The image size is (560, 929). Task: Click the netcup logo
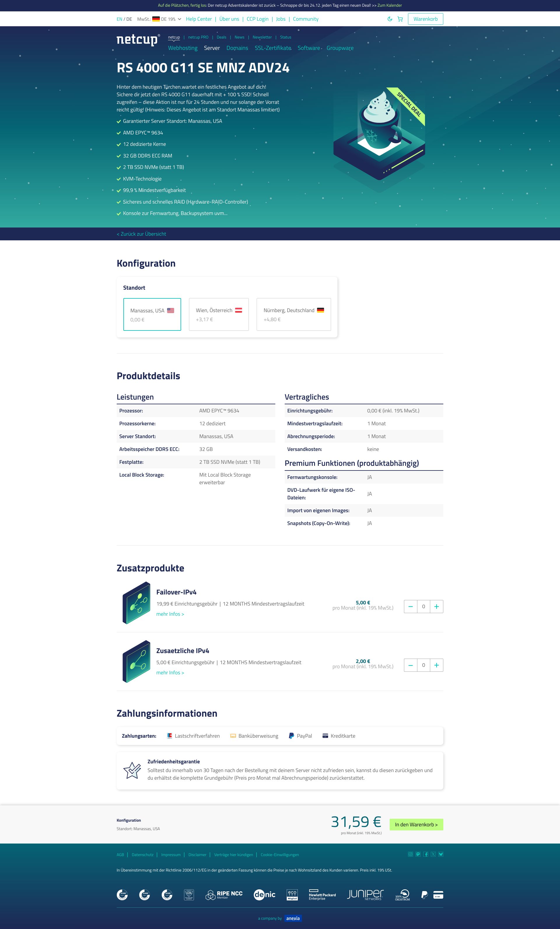pyautogui.click(x=139, y=40)
